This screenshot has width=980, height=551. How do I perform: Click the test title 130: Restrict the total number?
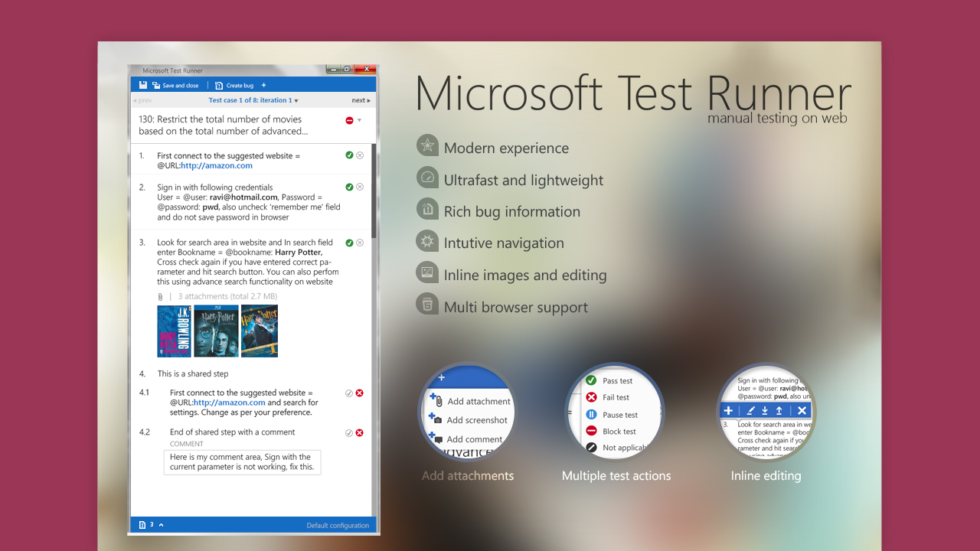224,126
